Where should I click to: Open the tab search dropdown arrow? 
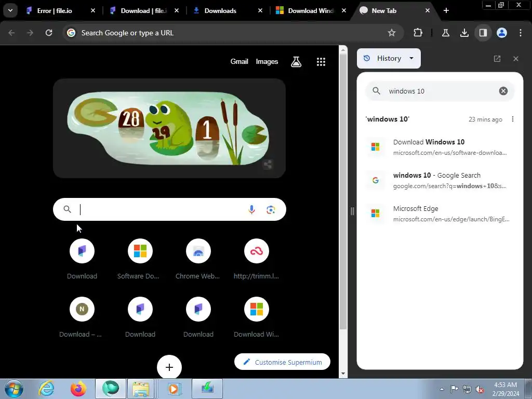pyautogui.click(x=10, y=10)
